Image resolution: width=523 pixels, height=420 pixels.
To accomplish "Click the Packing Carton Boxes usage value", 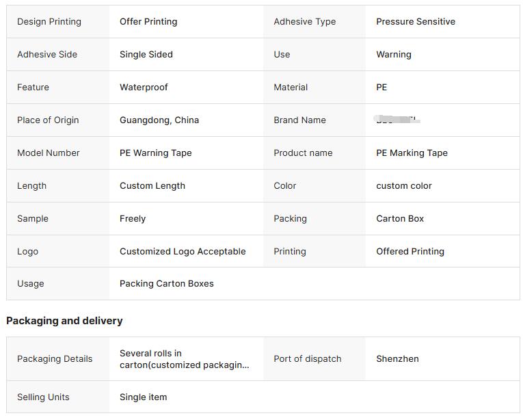I will 167,283.
